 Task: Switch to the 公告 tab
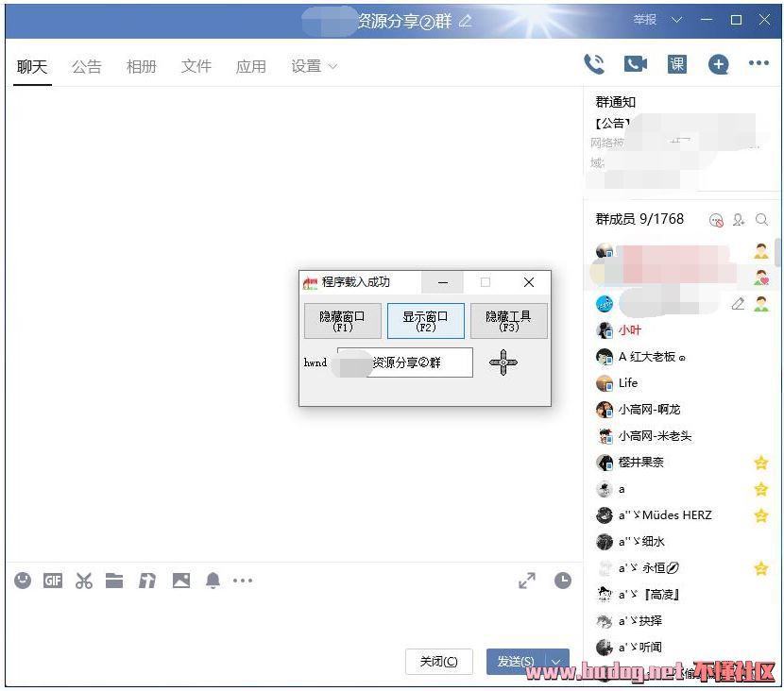[86, 66]
